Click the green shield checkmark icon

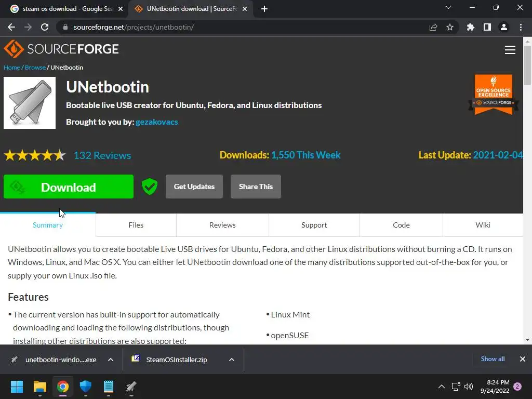pos(150,187)
